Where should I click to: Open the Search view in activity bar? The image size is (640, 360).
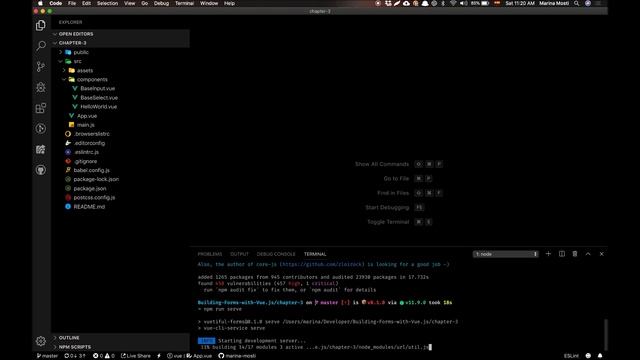coord(41,46)
